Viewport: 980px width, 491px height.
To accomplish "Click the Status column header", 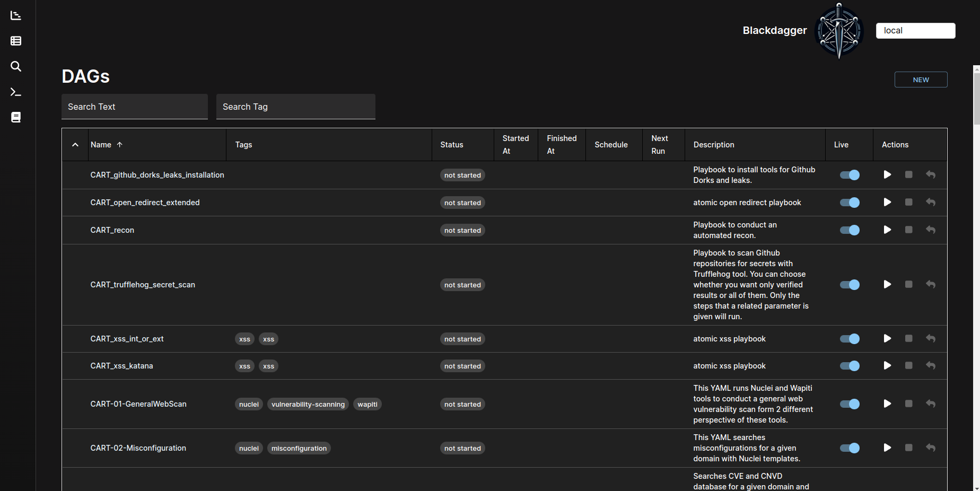I will tap(452, 145).
